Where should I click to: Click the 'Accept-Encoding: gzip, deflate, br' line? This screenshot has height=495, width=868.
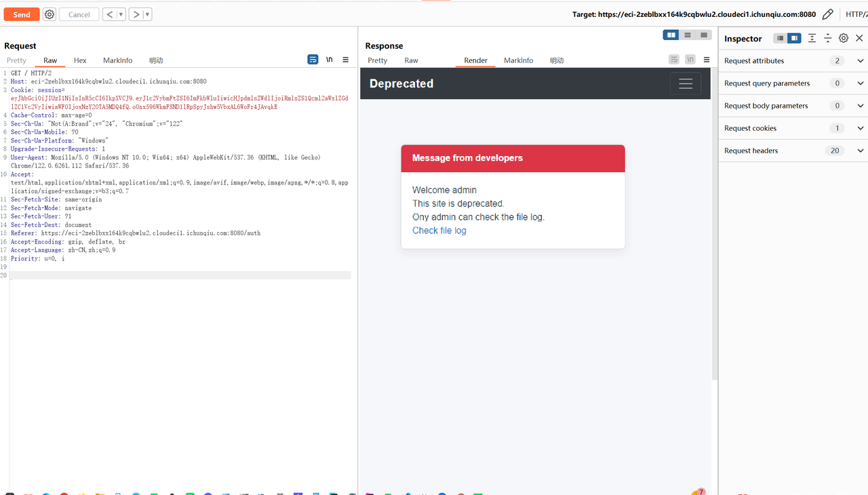(x=68, y=241)
